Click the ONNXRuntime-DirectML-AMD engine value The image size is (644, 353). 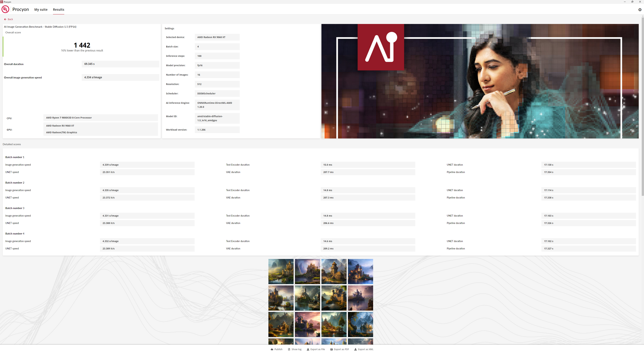[217, 105]
